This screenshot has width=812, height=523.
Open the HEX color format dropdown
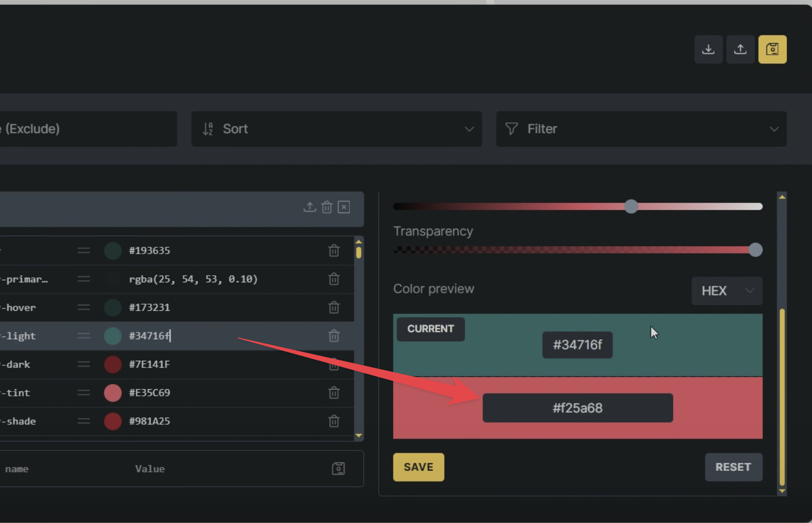pos(727,291)
